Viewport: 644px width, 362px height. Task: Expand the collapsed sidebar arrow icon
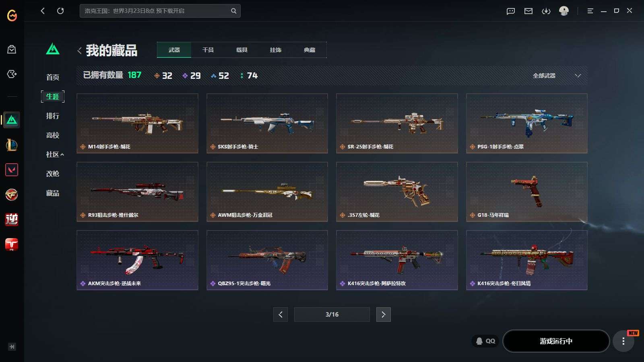pyautogui.click(x=12, y=347)
